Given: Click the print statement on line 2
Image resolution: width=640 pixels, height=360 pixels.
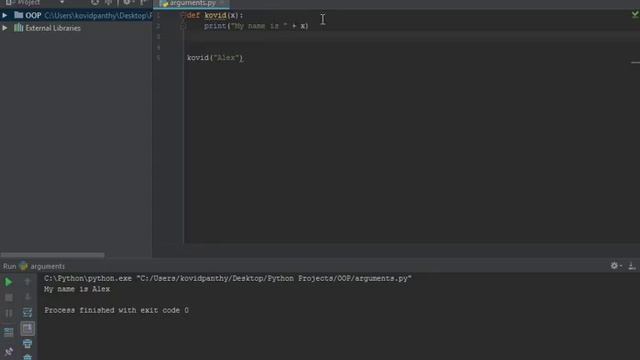Looking at the screenshot, I should [x=256, y=26].
